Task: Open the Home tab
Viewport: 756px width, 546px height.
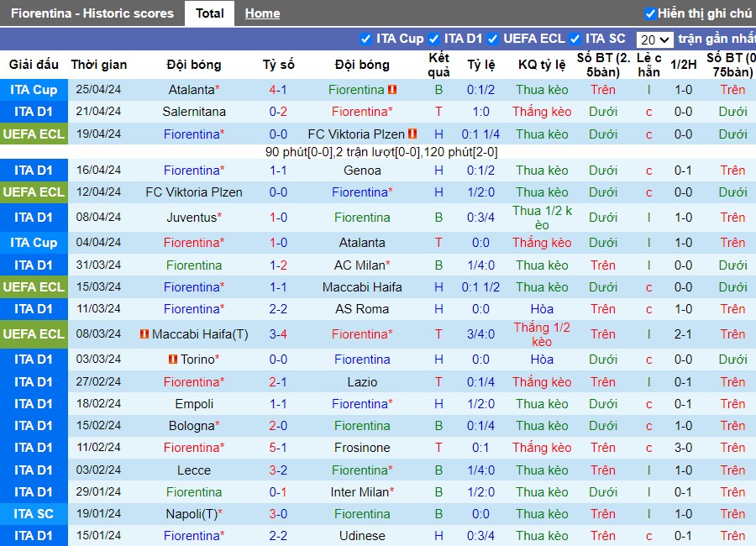Action: [x=262, y=13]
